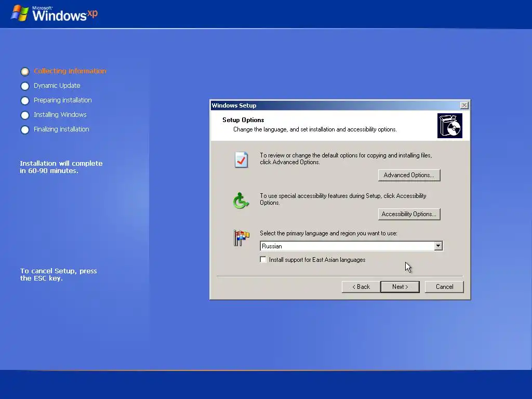
Task: Click 'Change the language, and set installation' subtitle
Action: 315,129
